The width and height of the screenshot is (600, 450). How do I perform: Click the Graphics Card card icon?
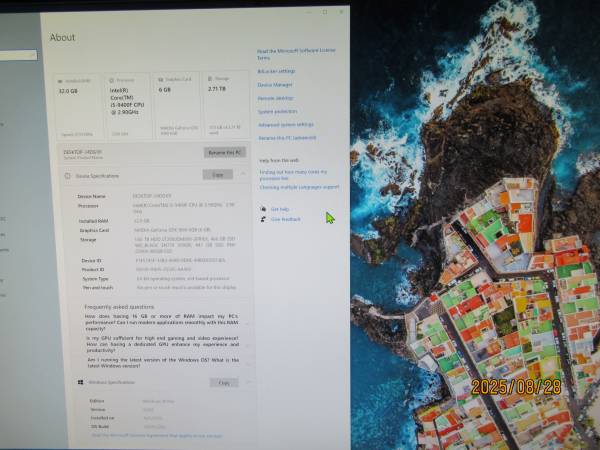click(x=161, y=80)
